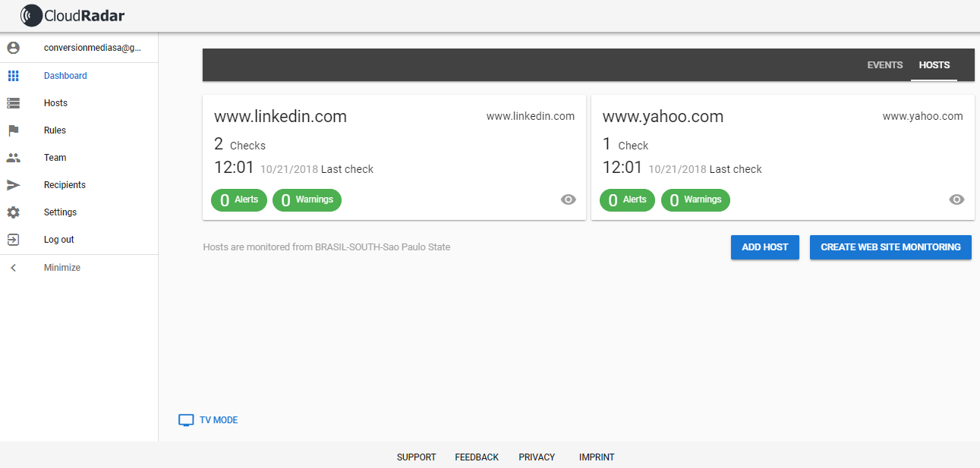The image size is (980, 468).
Task: Open the PRIVACY footer link
Action: (x=537, y=457)
